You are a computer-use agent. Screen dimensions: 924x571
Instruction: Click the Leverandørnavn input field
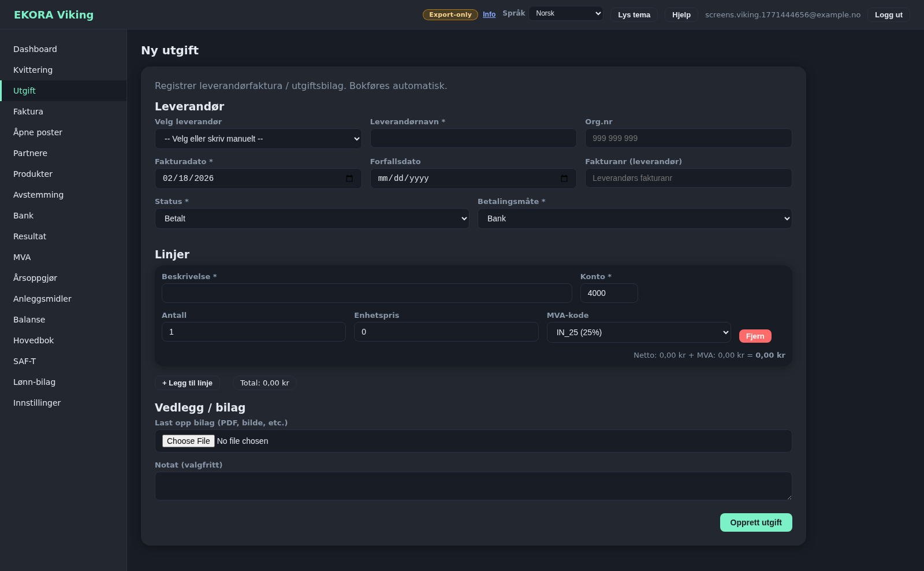pos(473,138)
